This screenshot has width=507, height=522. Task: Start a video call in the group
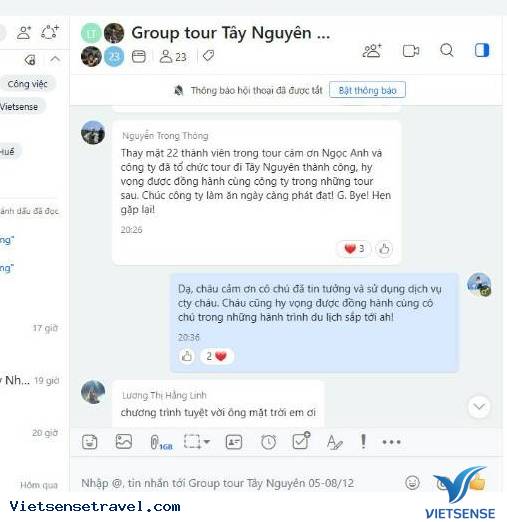[411, 51]
